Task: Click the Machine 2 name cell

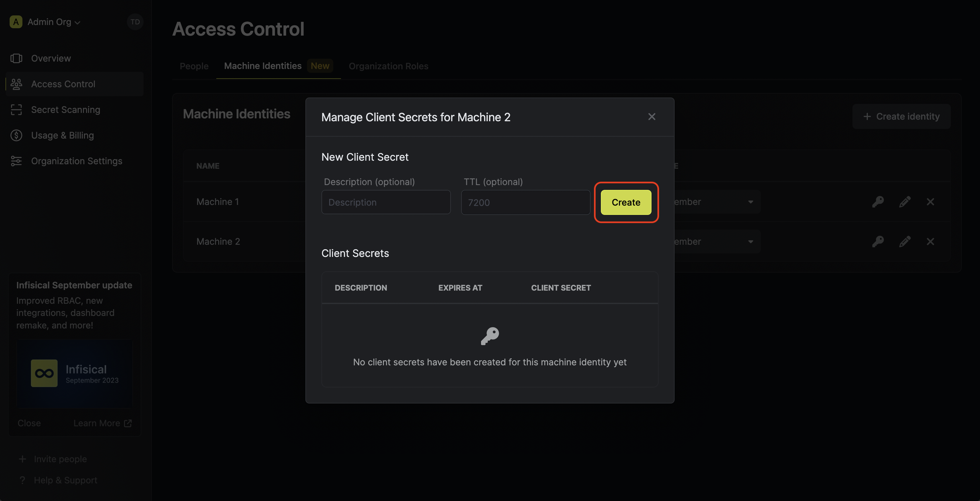Action: 218,242
